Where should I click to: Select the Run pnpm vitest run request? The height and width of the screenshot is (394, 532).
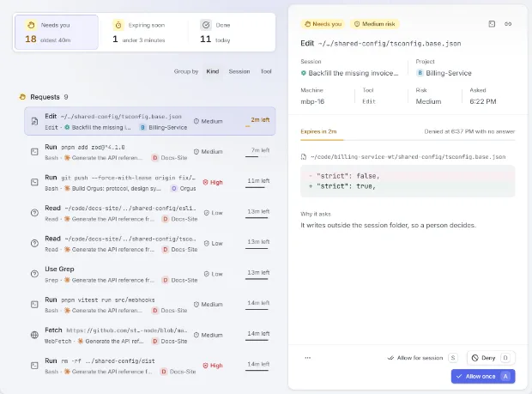(x=149, y=305)
